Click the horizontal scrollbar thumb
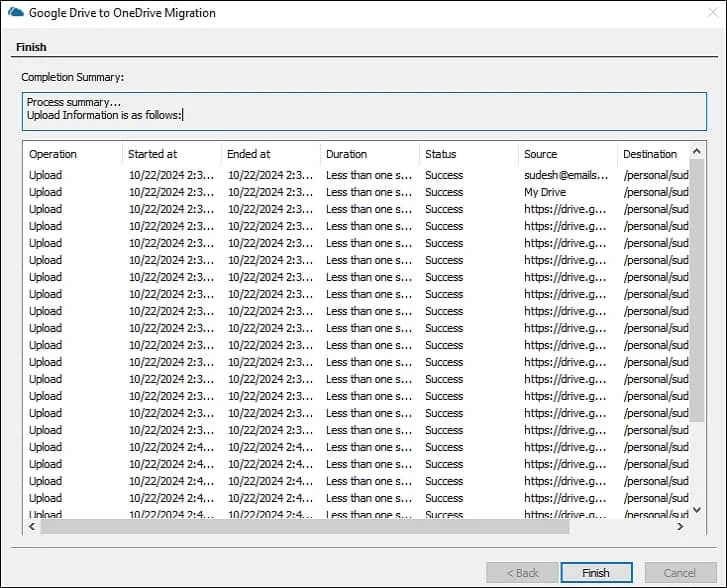 tap(305, 526)
